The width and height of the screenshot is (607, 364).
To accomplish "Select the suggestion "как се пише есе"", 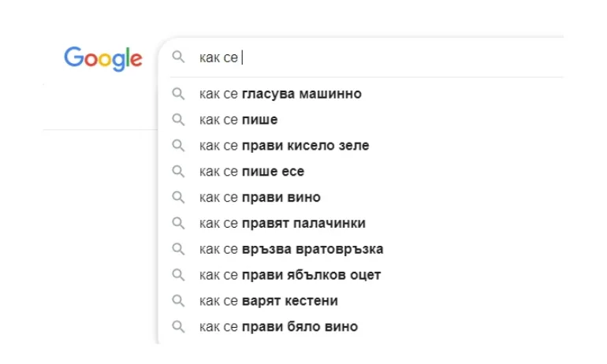I will click(x=252, y=172).
